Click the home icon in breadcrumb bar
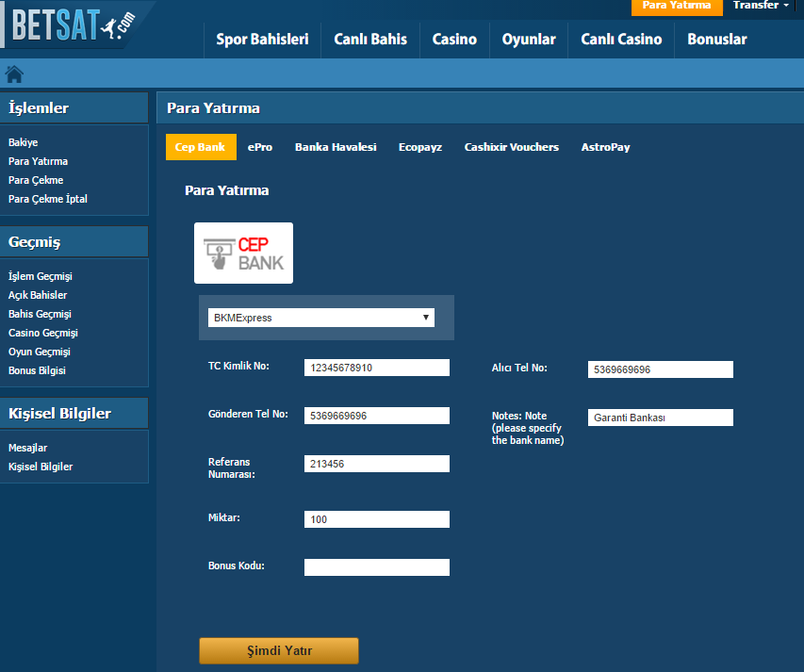This screenshot has height=672, width=804. (14, 74)
